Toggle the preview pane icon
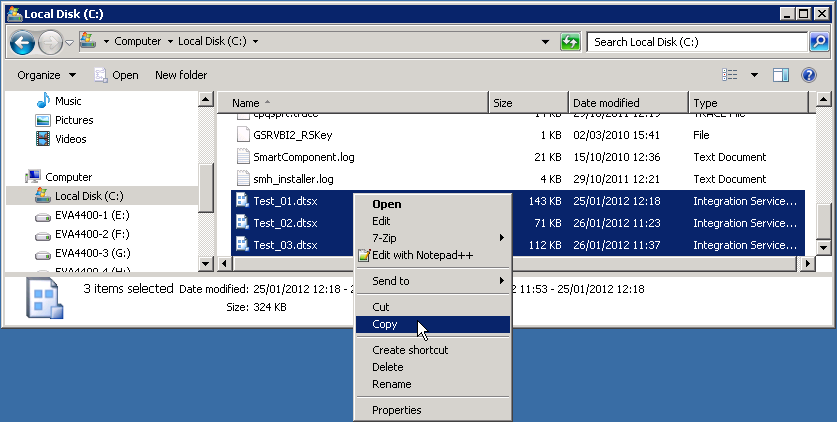Screen dimensions: 837x422 pos(781,75)
